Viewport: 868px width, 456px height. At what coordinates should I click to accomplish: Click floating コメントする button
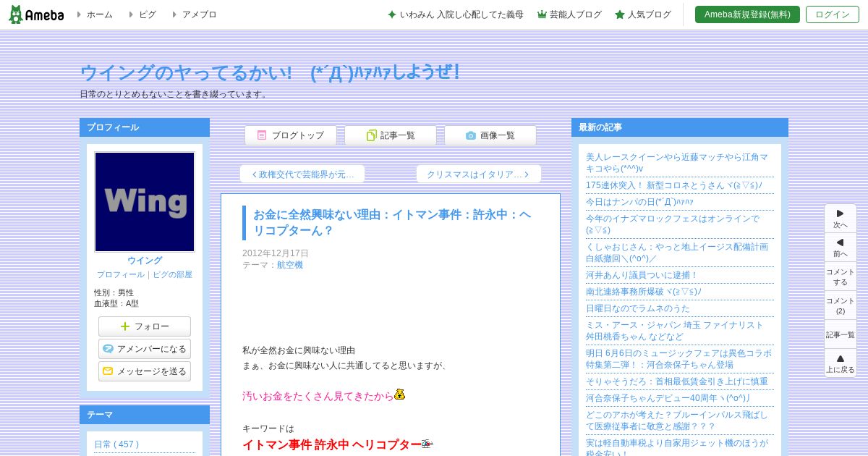click(x=841, y=276)
